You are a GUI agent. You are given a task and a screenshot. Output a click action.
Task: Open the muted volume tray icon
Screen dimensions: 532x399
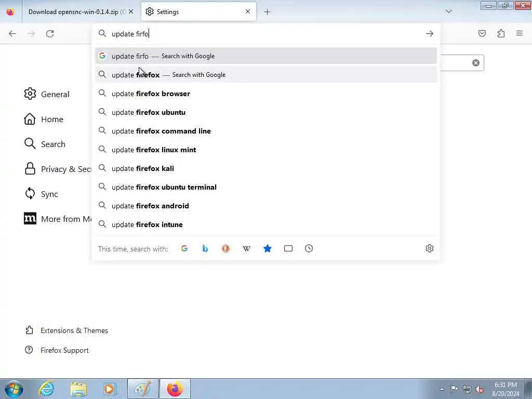[480, 389]
